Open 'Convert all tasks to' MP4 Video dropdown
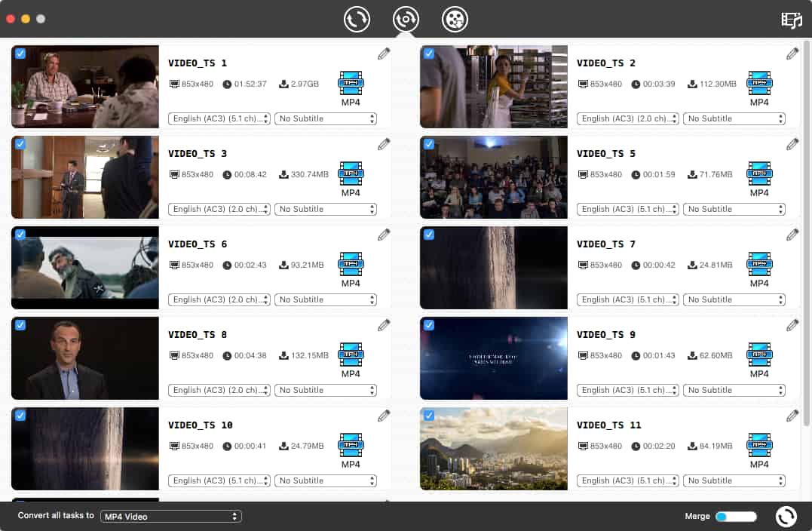This screenshot has height=531, width=812. 171,517
